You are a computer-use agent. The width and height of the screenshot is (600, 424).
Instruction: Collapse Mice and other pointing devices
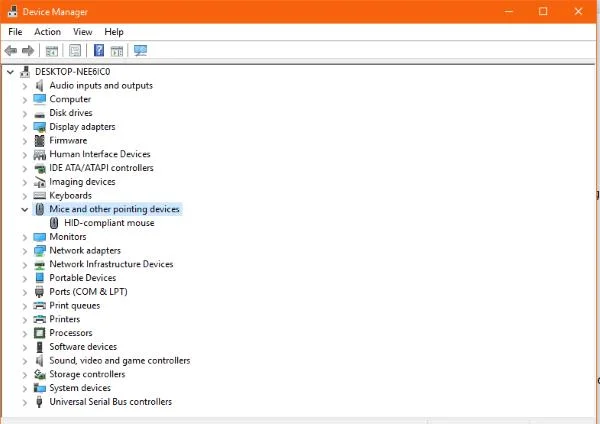[x=24, y=209]
